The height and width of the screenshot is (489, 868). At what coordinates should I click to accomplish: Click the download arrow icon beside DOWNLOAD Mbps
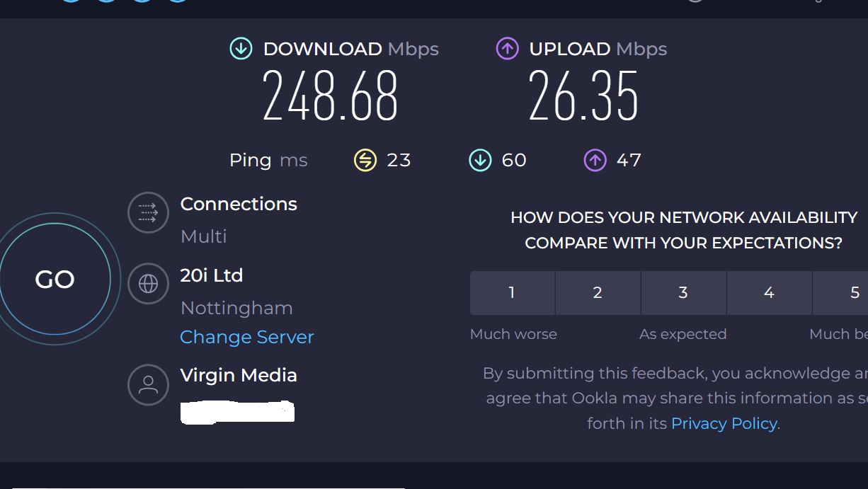[x=241, y=49]
